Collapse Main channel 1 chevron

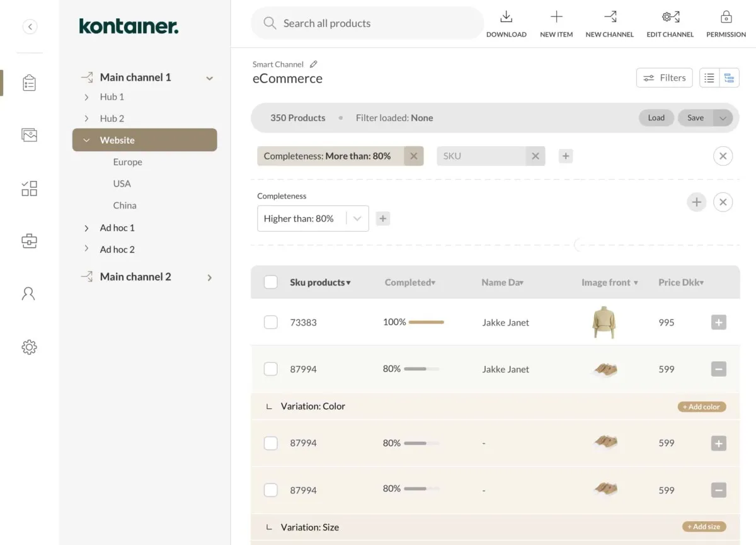pos(210,78)
